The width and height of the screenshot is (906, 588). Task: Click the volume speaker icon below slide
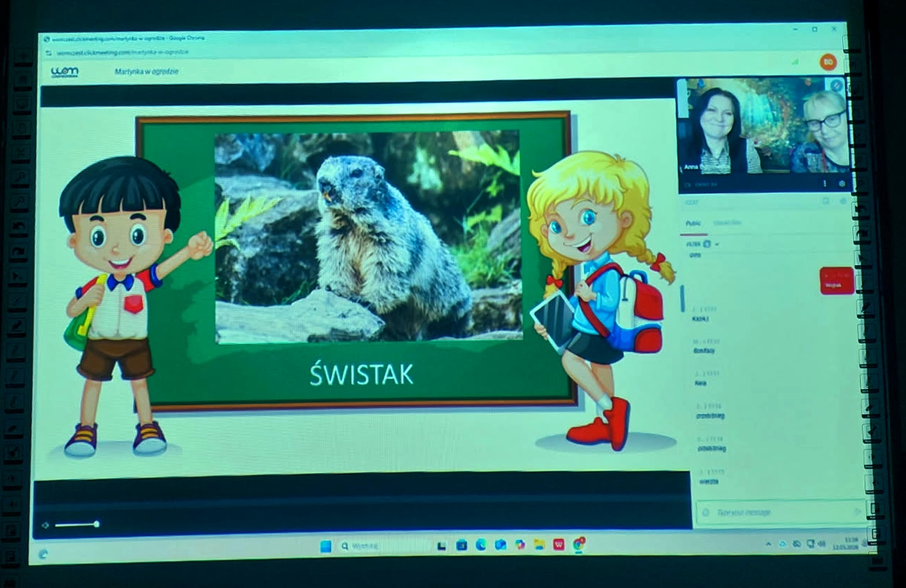click(x=45, y=525)
